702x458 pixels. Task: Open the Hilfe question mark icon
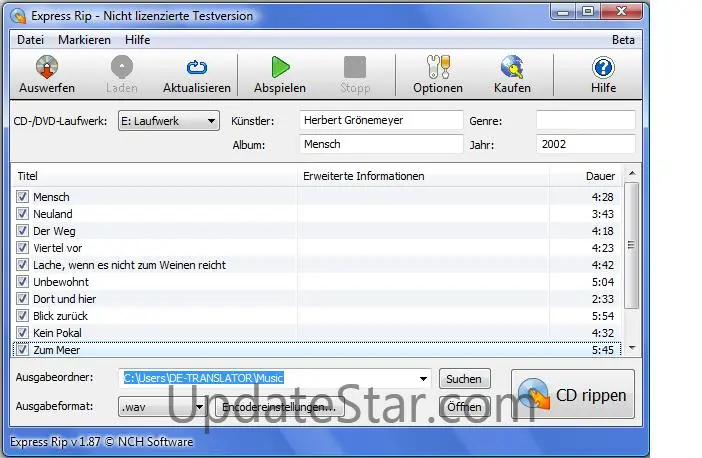tap(603, 67)
